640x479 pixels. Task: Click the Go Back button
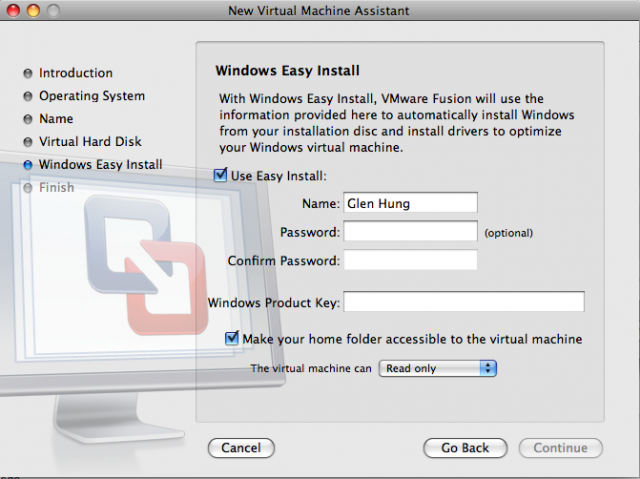[465, 448]
